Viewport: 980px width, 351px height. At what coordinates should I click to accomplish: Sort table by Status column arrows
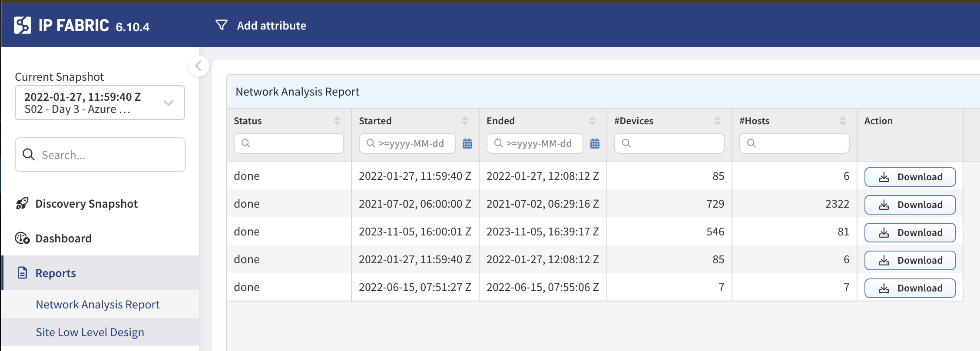pyautogui.click(x=337, y=121)
